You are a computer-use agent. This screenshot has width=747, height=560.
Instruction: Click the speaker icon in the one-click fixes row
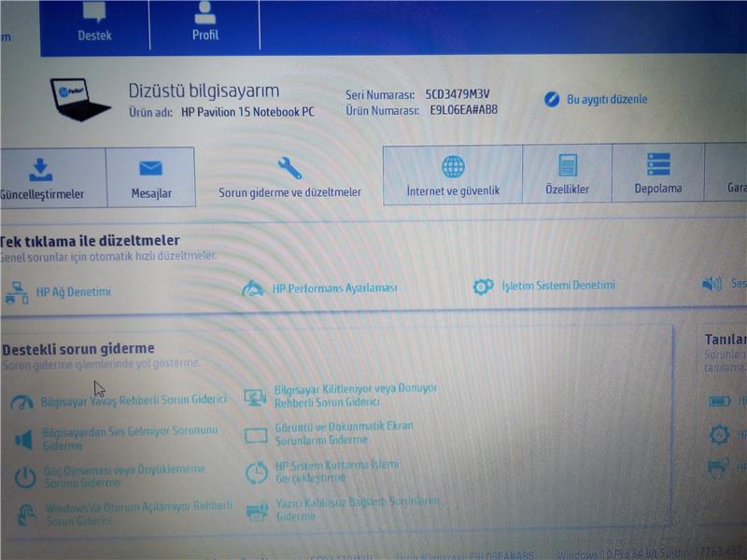click(712, 284)
